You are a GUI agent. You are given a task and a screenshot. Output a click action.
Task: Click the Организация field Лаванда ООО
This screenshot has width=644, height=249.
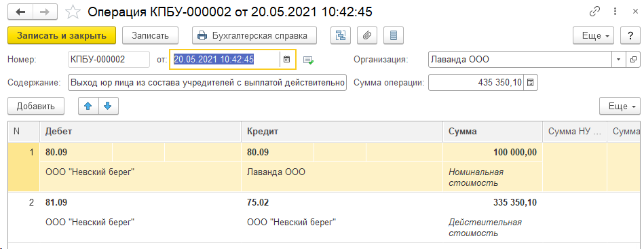tap(520, 60)
